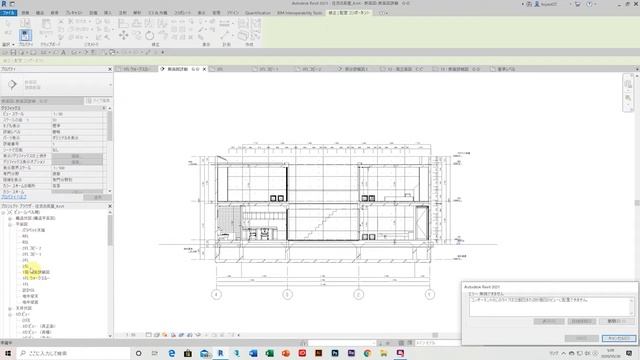The height and width of the screenshot is (360, 640).
Task: Select 3Dビュー（真正面） in Project Browser
Action: pos(39,327)
